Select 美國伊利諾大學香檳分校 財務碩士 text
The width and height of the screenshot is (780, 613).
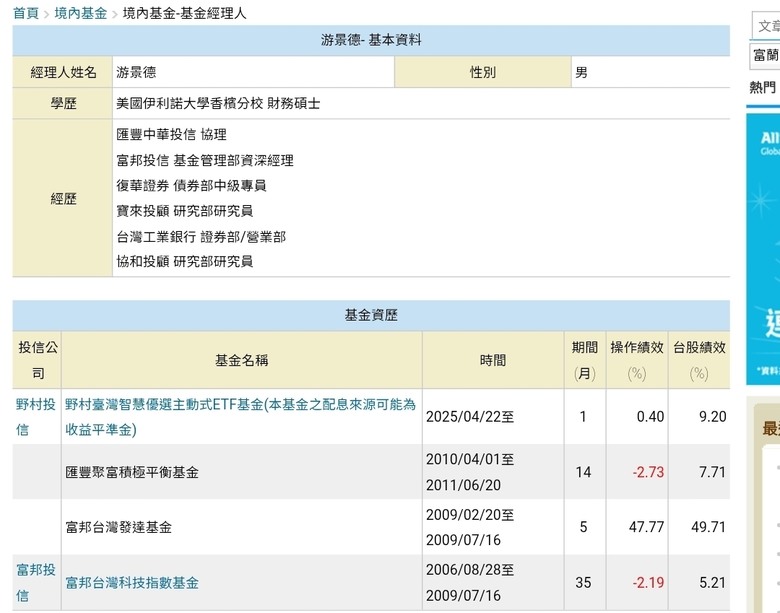tap(218, 103)
